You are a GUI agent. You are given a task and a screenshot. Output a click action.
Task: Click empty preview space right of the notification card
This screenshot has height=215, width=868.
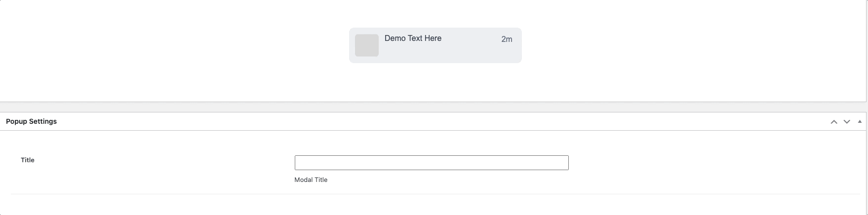(x=691, y=49)
